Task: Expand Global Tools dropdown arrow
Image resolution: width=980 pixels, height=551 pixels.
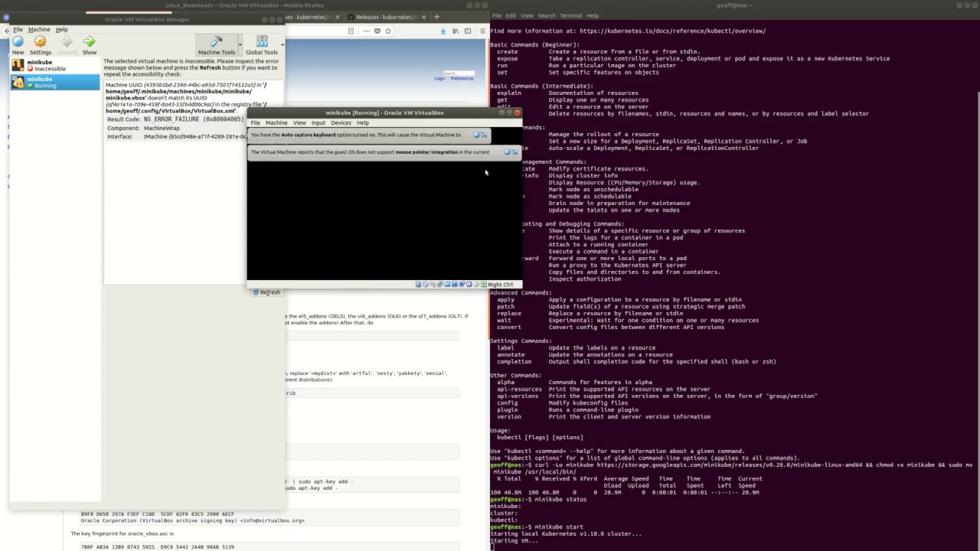Action: coord(283,45)
